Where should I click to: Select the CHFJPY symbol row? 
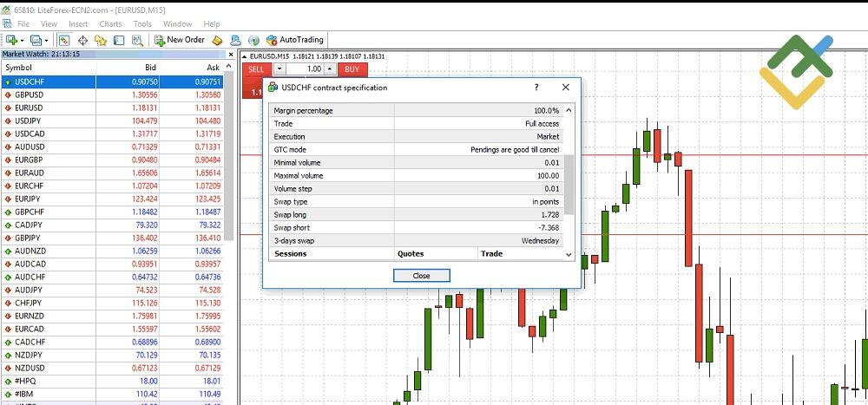pos(112,303)
